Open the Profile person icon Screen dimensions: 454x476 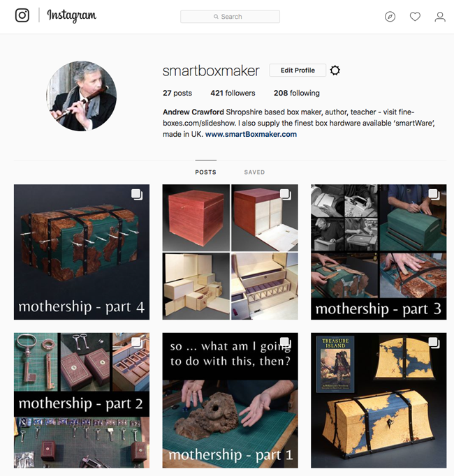coord(440,17)
